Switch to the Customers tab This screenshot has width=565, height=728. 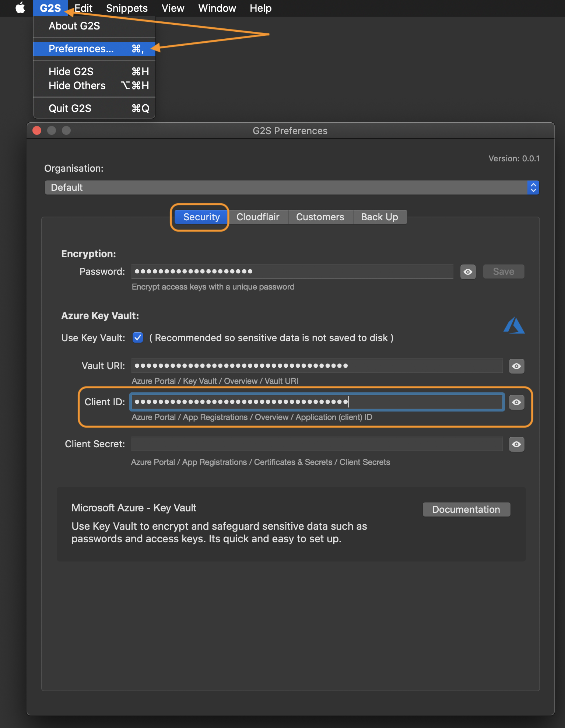tap(320, 217)
